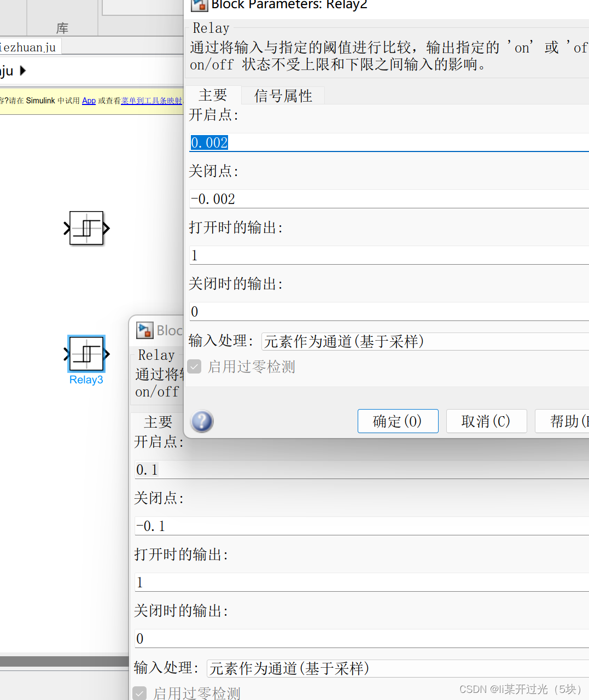This screenshot has height=700, width=589.
Task: Click the output-when-off field in Relay2
Action: [x=389, y=312]
